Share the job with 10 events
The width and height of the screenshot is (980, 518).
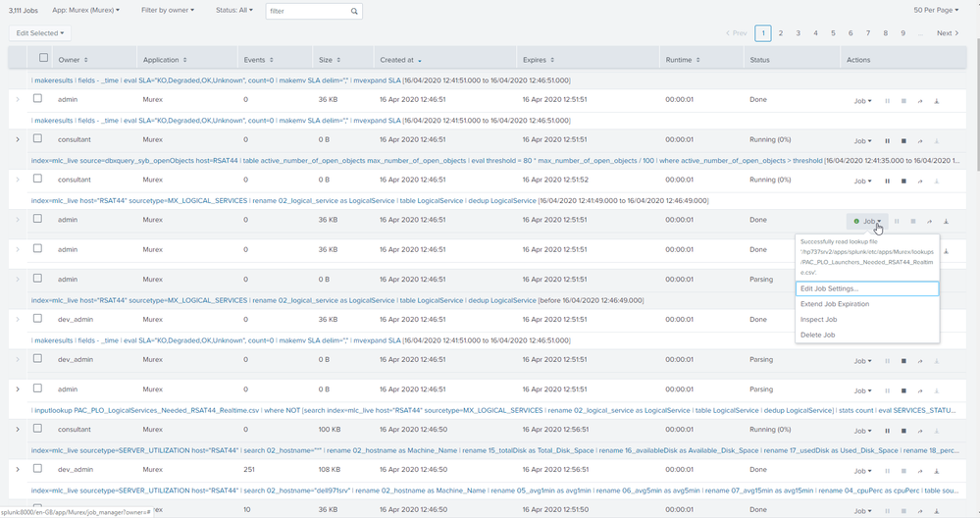point(920,511)
